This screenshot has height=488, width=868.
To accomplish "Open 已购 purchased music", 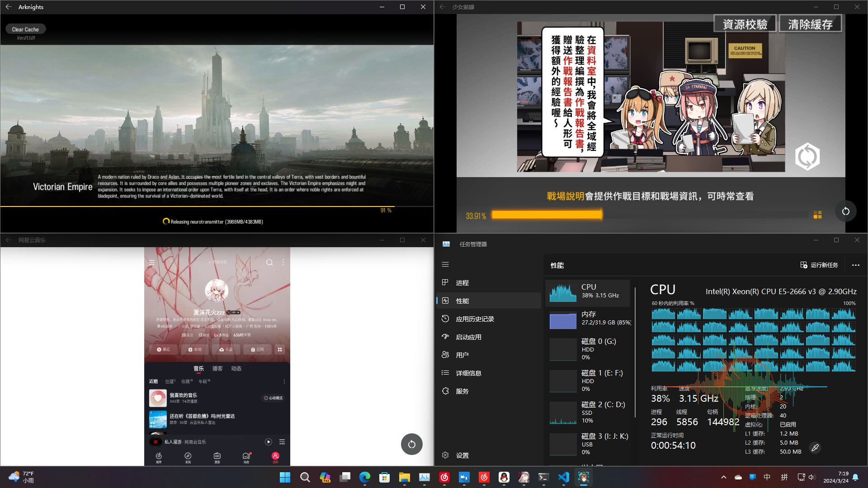I will [x=257, y=349].
